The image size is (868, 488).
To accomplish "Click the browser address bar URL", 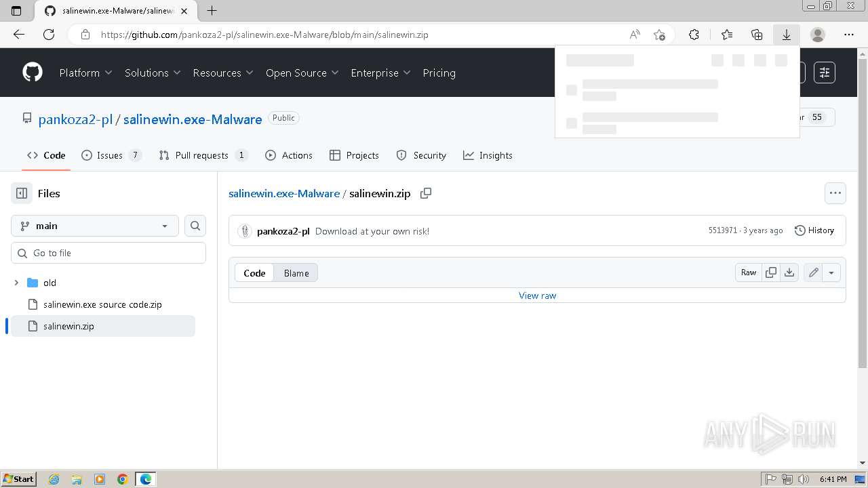I will click(264, 35).
